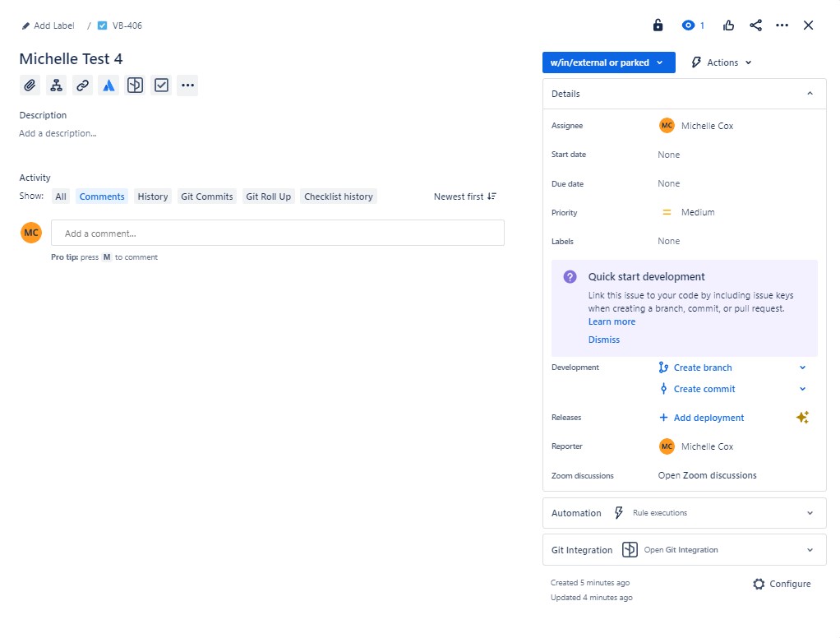Screen dimensions: 840x638
Task: Click the Add Label pencil icon
Action: point(25,25)
